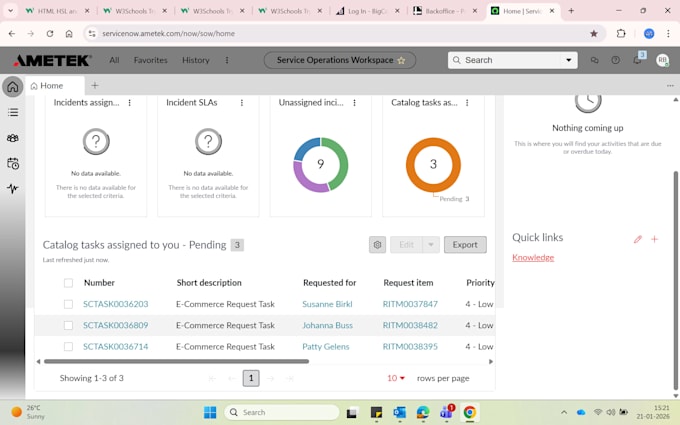Image resolution: width=680 pixels, height=425 pixels.
Task: Click the AMETEK logo
Action: pos(52,60)
